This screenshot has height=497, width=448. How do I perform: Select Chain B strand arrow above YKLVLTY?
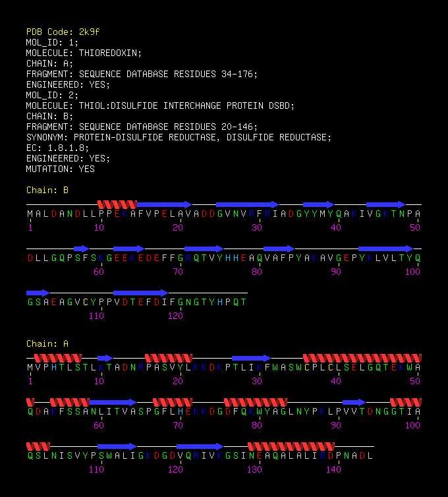(385, 248)
